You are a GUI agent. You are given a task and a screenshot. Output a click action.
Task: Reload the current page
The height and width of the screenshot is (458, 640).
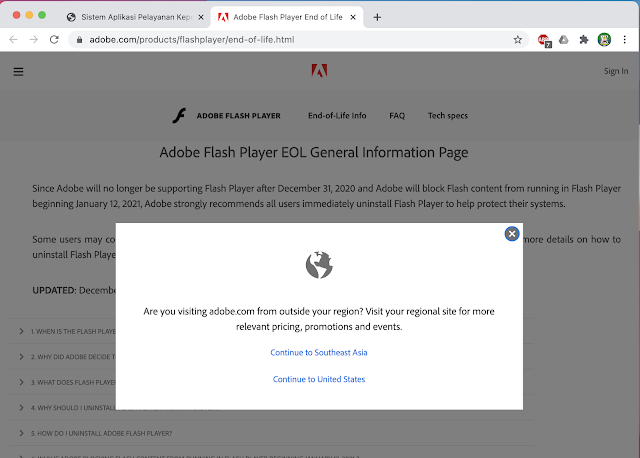[54, 40]
